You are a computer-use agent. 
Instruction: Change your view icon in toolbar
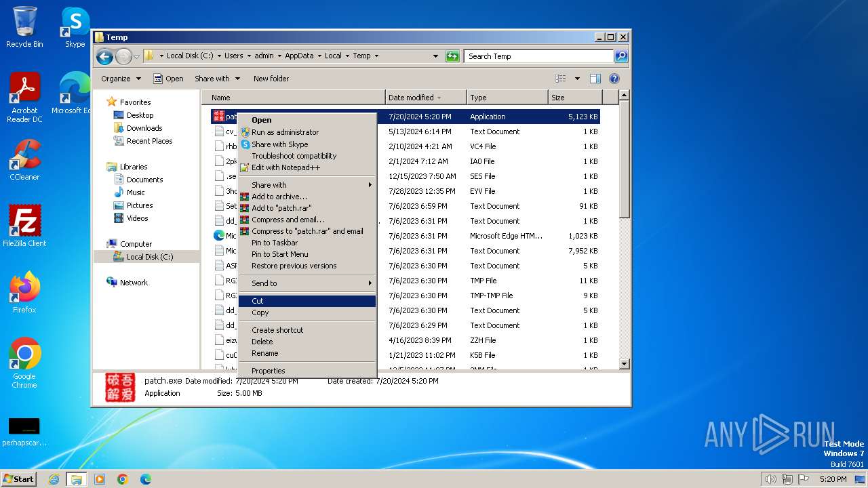561,79
